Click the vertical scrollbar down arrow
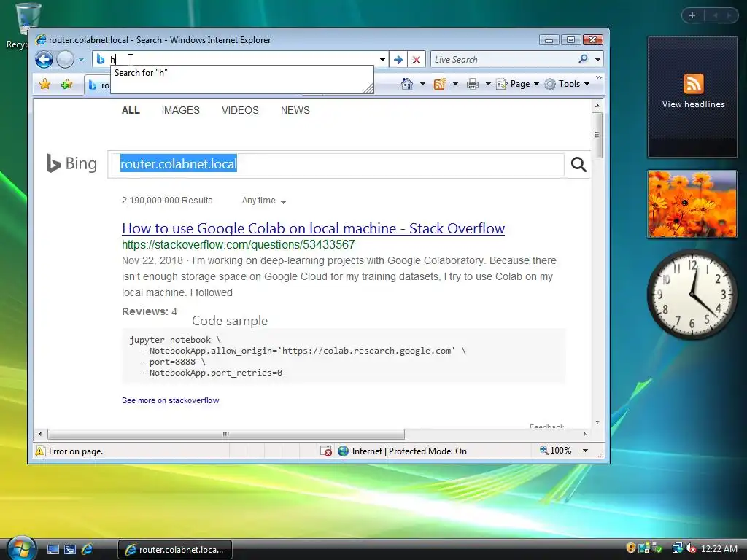This screenshot has height=560, width=747. (597, 422)
